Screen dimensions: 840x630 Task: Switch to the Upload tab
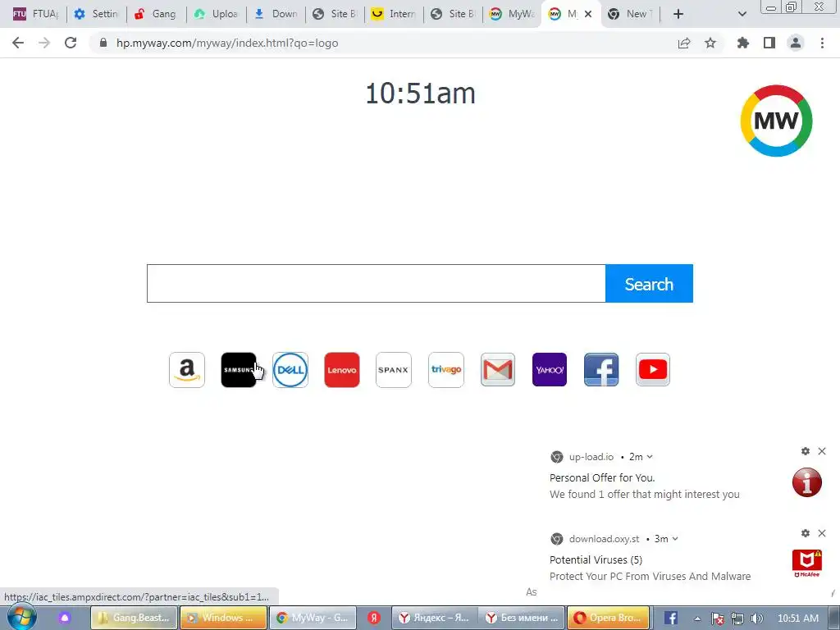pos(216,14)
